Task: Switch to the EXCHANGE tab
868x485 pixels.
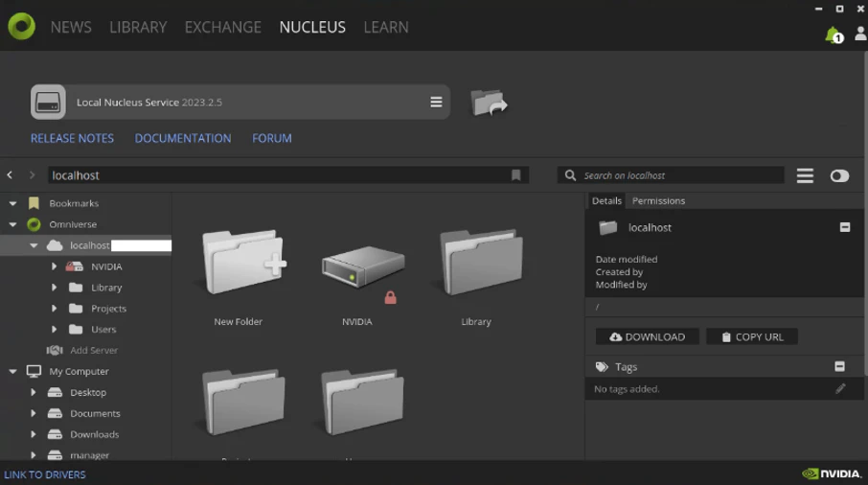Action: [222, 27]
